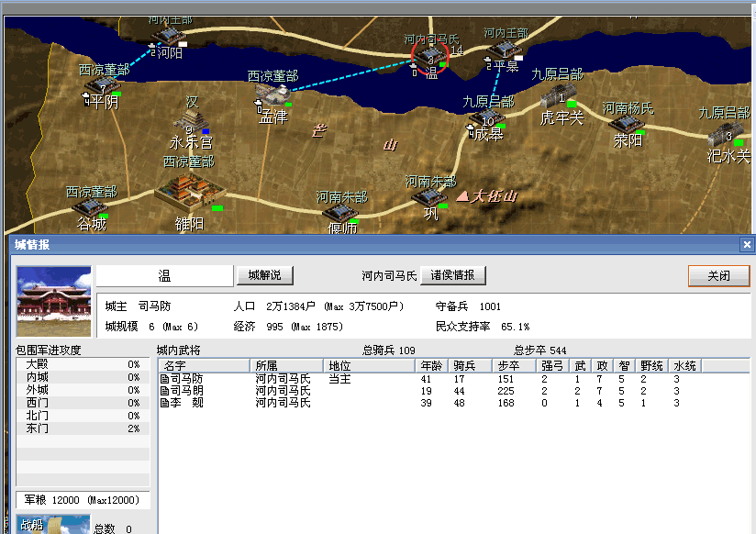Click the 荥阳 city icon

click(x=628, y=124)
